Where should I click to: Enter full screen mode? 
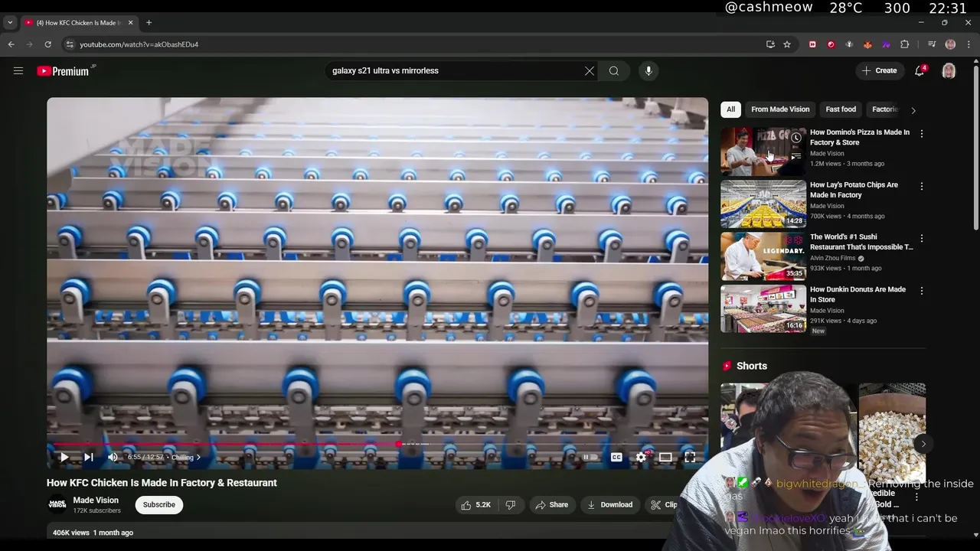coord(690,457)
